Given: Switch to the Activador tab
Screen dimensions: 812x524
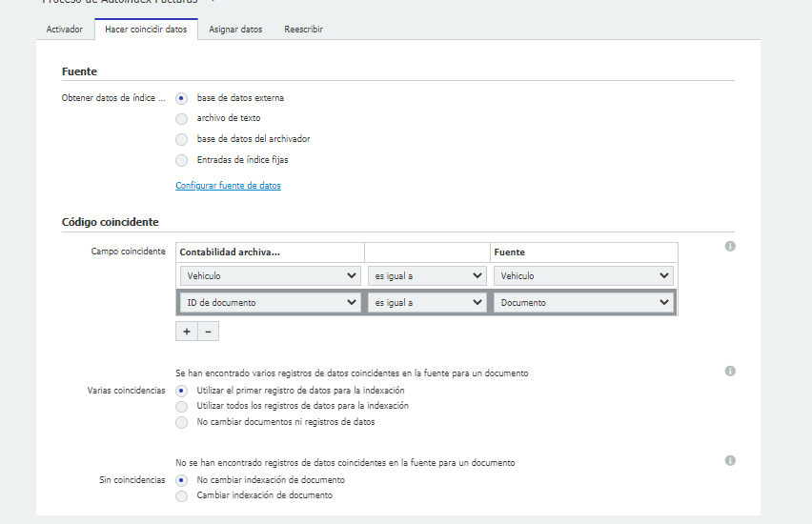Looking at the screenshot, I should tap(65, 30).
